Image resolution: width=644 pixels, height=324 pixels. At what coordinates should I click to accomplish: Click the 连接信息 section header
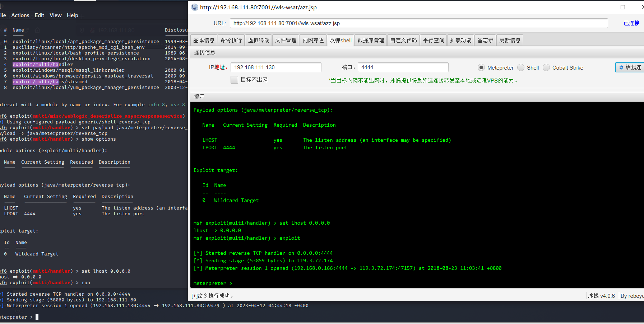pos(205,52)
